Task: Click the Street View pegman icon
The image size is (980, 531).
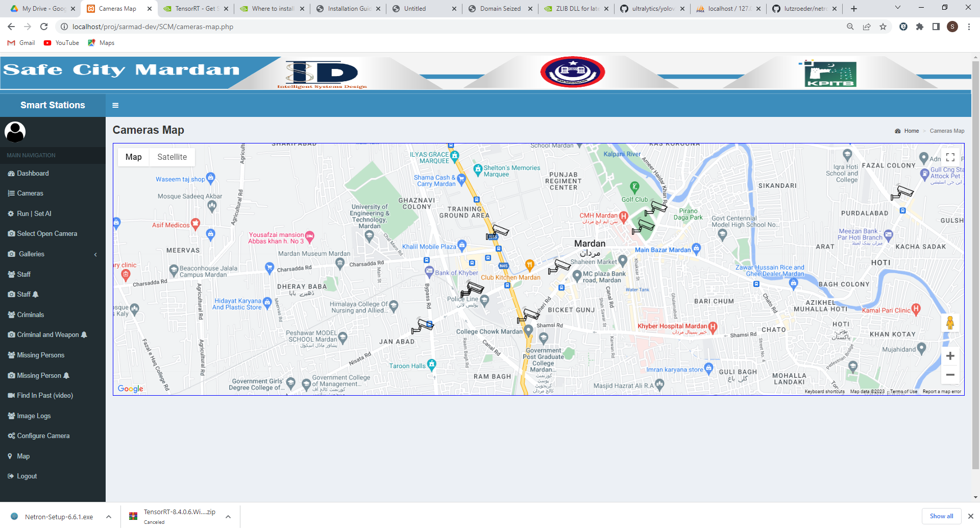Action: [x=950, y=323]
